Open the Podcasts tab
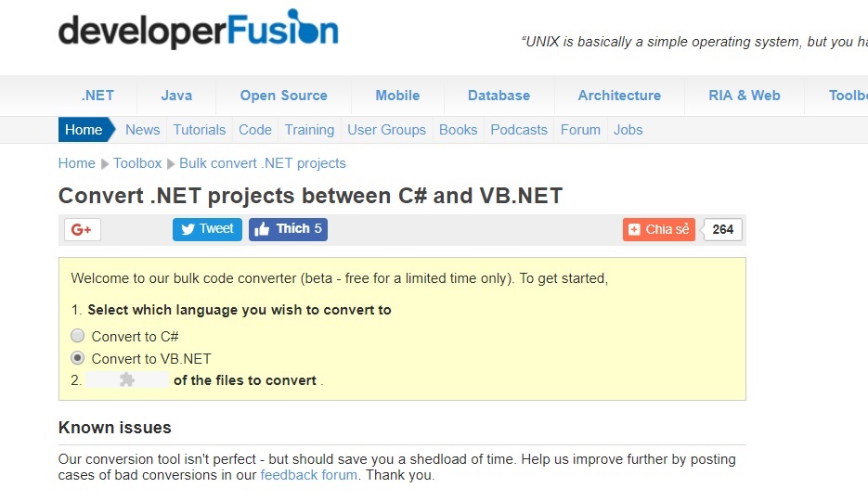868x501 pixels. click(x=519, y=130)
